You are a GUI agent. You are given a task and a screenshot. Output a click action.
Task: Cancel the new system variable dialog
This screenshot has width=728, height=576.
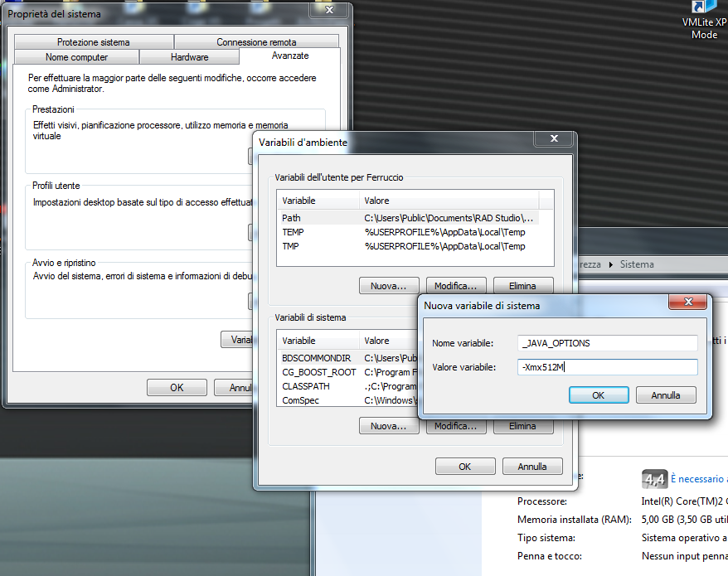666,395
